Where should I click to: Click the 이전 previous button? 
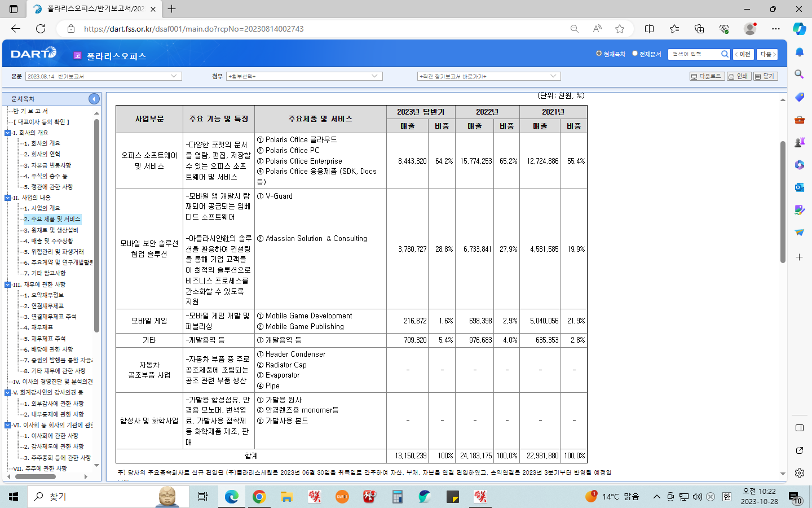[743, 54]
